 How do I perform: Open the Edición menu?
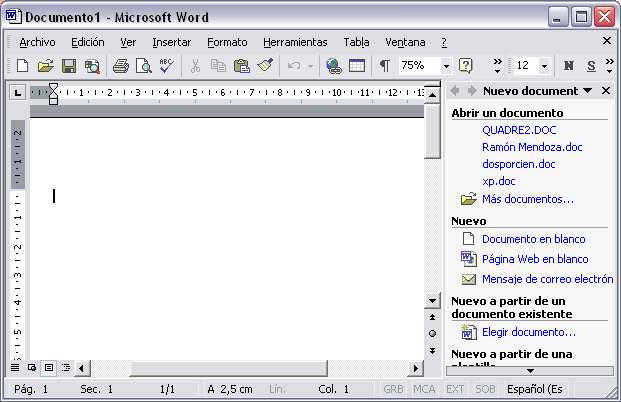click(88, 42)
